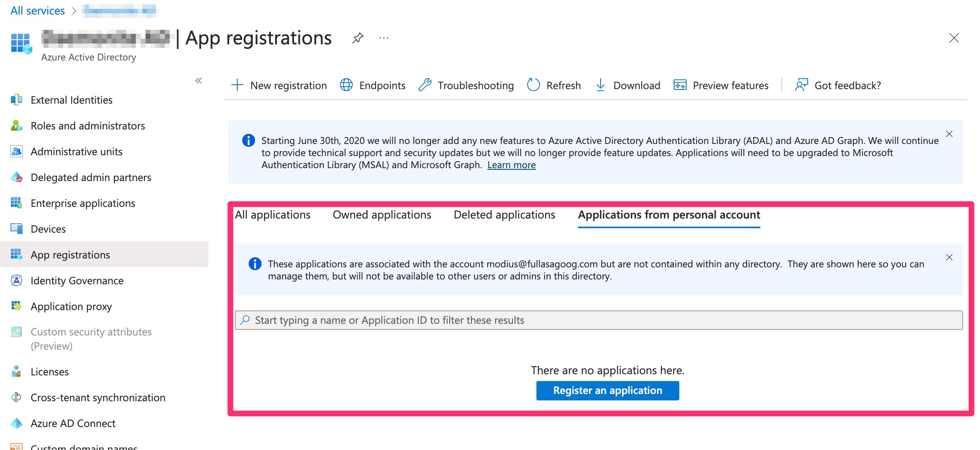The width and height of the screenshot is (980, 450).
Task: Click the Download arrow icon
Action: point(601,85)
